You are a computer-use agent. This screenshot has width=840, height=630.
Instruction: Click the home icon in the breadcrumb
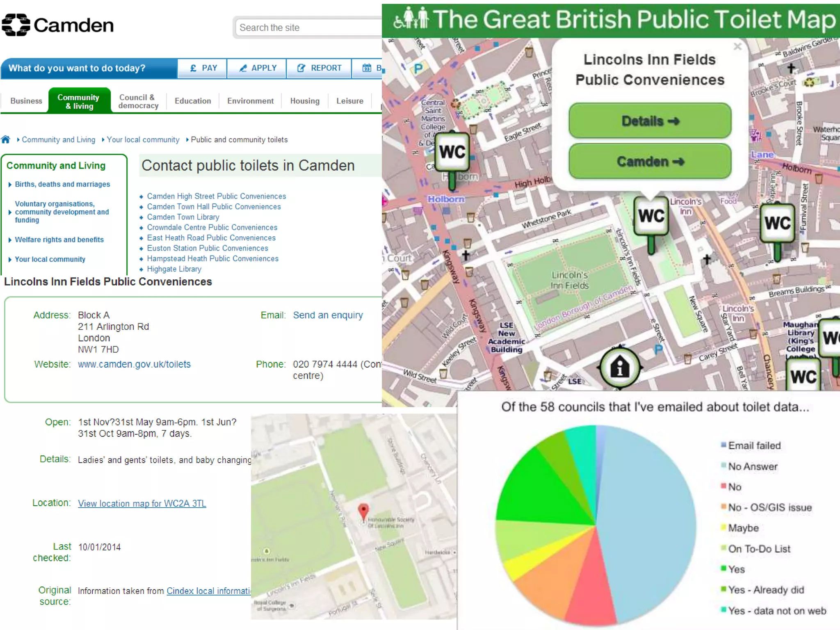coord(6,139)
